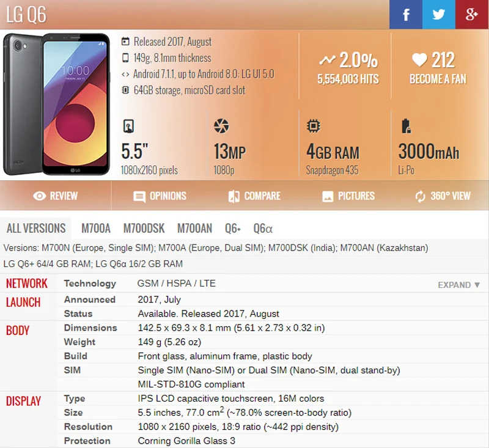Click the phone icon beside weight and thickness

(125, 57)
